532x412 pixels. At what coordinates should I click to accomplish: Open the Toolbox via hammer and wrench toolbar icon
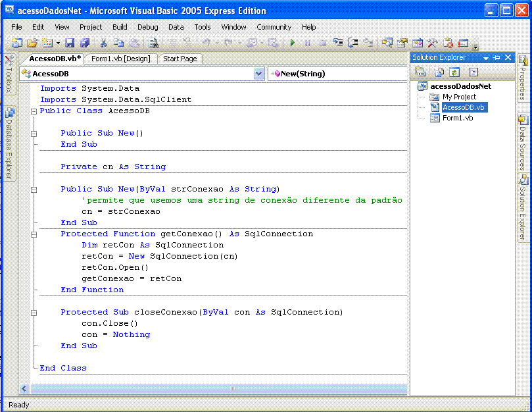pyautogui.click(x=433, y=43)
